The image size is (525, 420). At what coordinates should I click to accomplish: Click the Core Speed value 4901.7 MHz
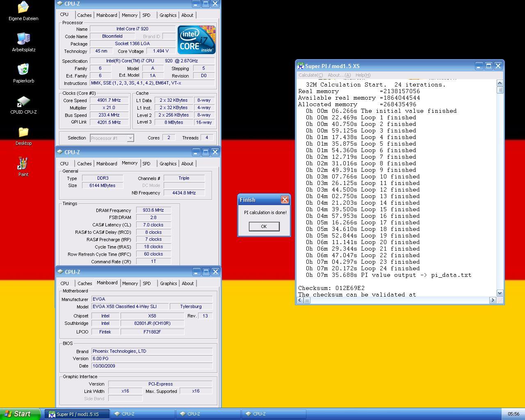click(109, 100)
